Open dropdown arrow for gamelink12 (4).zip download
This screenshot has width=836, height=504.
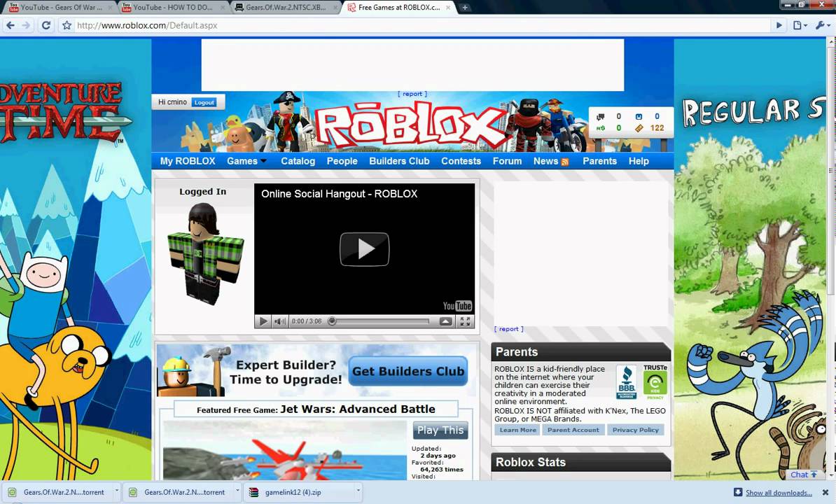tap(358, 491)
